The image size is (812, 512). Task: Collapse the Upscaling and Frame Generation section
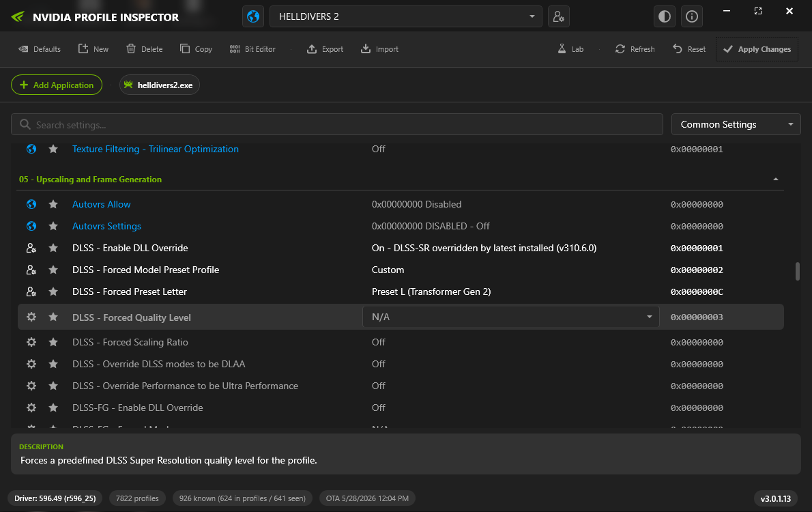(x=775, y=180)
